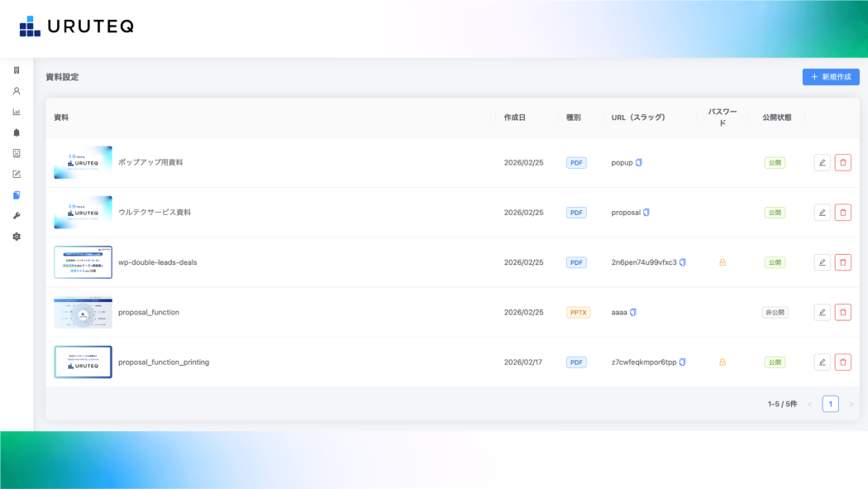Copy the 'popup' URL slug
Image resolution: width=868 pixels, height=489 pixels.
click(x=639, y=163)
